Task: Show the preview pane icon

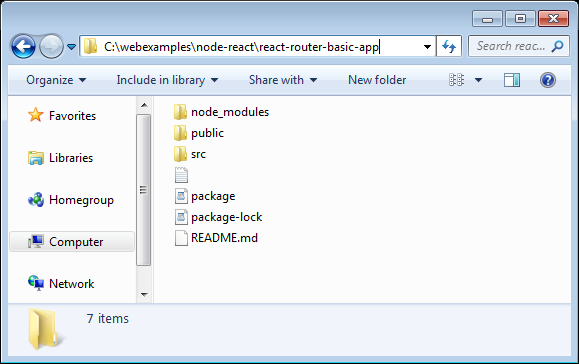Action: [512, 80]
